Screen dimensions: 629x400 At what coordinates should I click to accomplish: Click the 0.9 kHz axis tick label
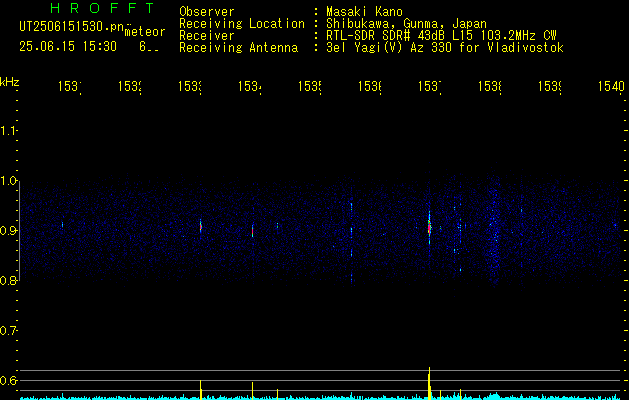click(x=8, y=231)
